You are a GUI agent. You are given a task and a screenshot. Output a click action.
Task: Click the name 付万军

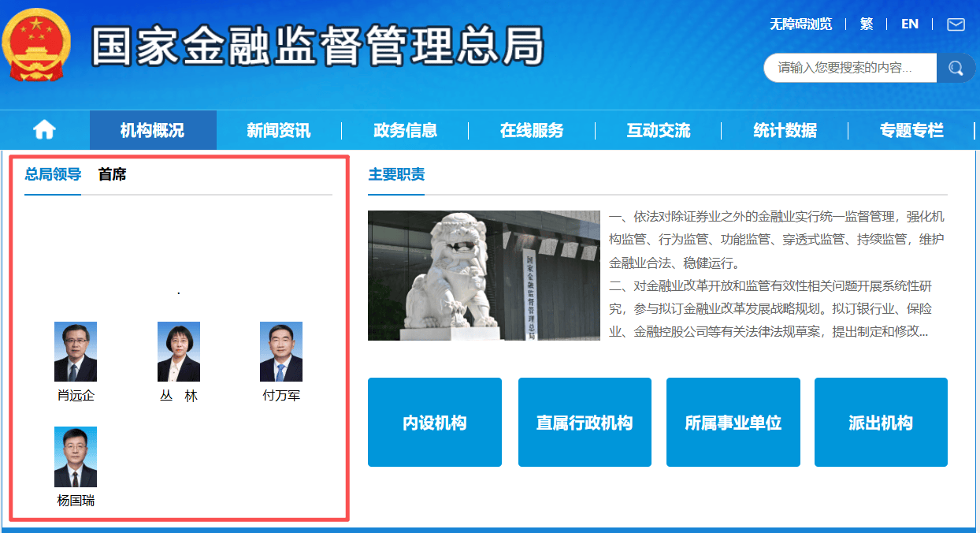click(x=281, y=396)
